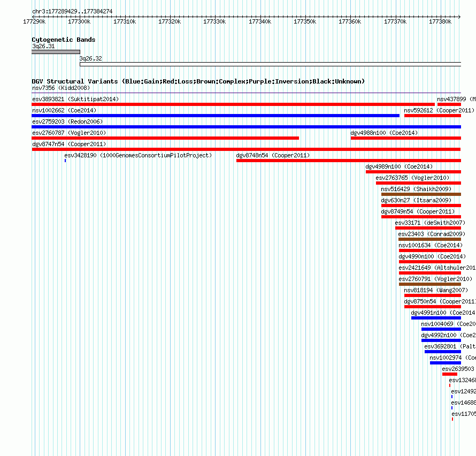This screenshot has height=456, width=476.
Task: Click the white 3q26.32 cytogenetic band
Action: coord(271,64)
